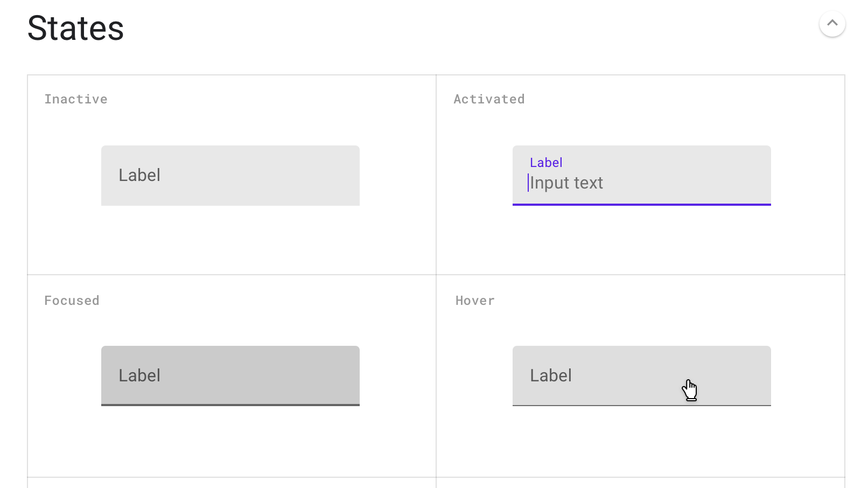Collapse the States section with the chevron
Image resolution: width=868 pixels, height=488 pixels.
(832, 23)
